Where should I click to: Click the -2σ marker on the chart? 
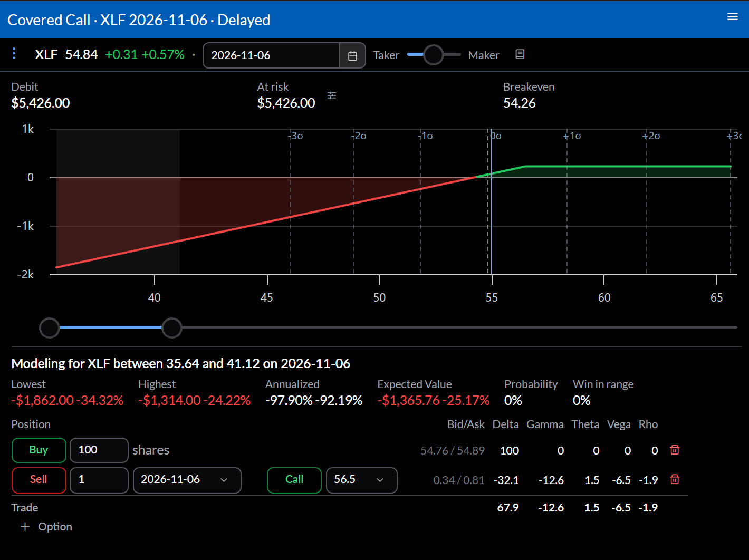[x=359, y=136]
